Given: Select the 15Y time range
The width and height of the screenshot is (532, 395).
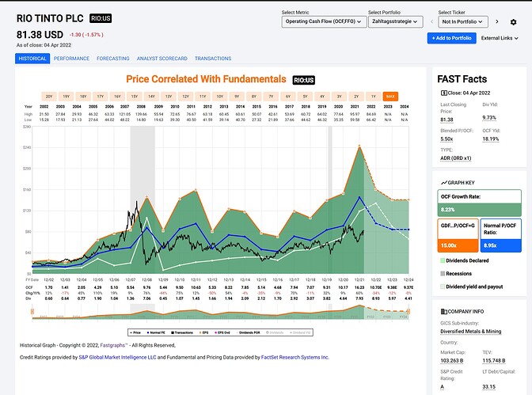Looking at the screenshot, I should click(x=135, y=97).
